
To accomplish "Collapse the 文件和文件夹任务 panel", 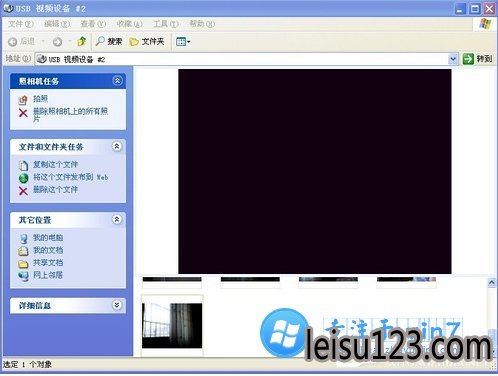I will pos(117,146).
